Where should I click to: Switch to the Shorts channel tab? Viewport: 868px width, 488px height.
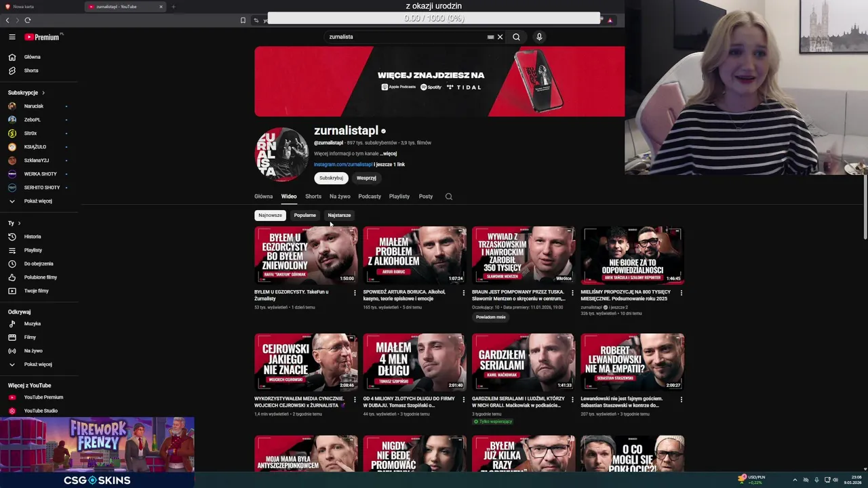[313, 197]
